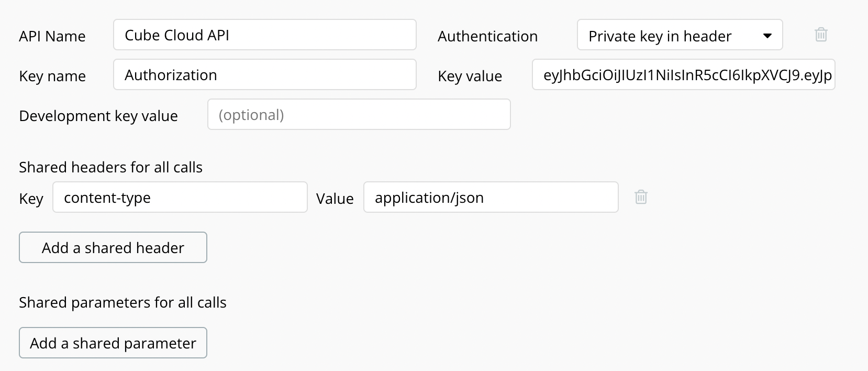The image size is (868, 371).
Task: Click the Value label beside application/json
Action: (335, 199)
